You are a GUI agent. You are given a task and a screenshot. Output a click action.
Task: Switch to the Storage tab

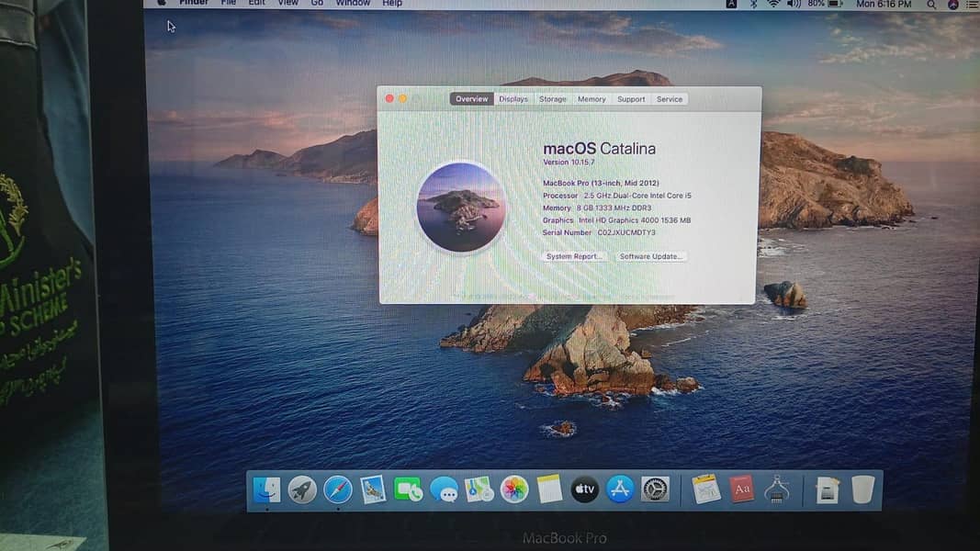click(x=553, y=98)
